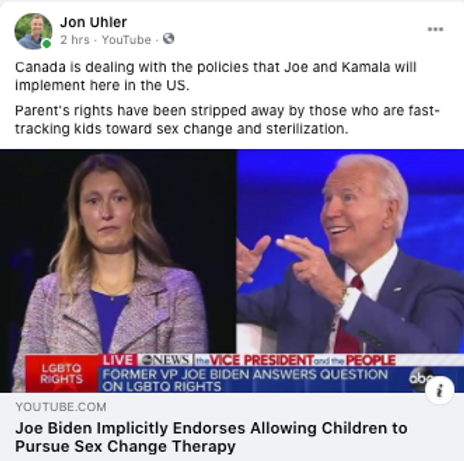Click the ABC News logo in the ticker
This screenshot has width=464, height=461.
[166, 360]
